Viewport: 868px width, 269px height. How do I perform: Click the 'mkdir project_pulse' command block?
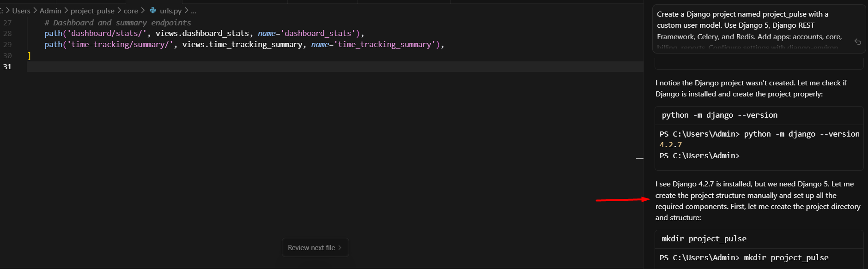tap(759, 239)
